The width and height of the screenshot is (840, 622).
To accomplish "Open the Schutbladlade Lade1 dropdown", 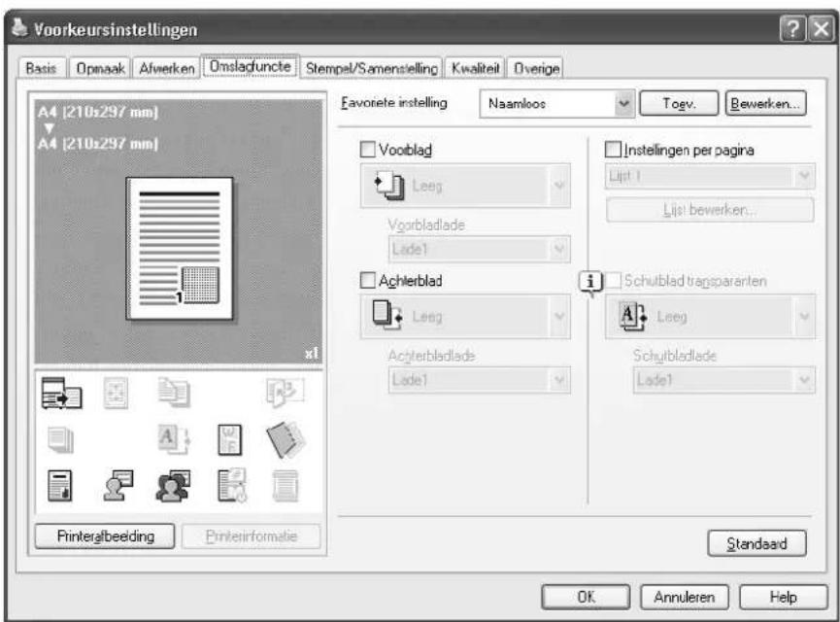I will point(723,380).
